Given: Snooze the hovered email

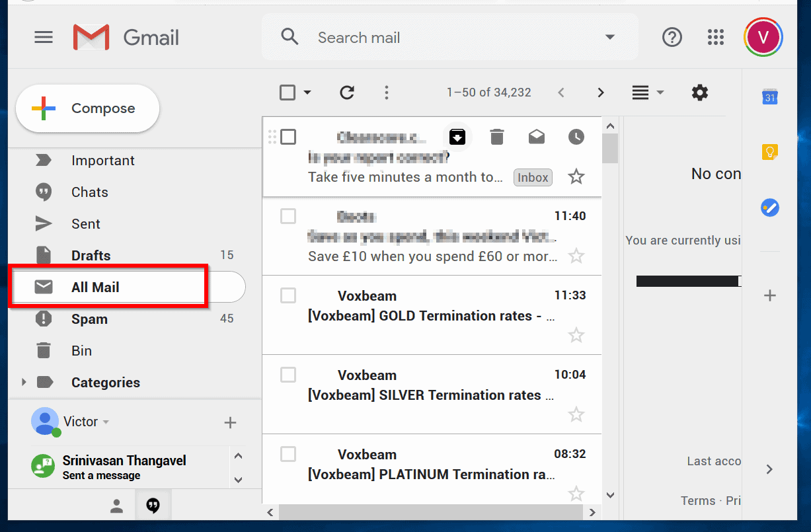Looking at the screenshot, I should 576,137.
